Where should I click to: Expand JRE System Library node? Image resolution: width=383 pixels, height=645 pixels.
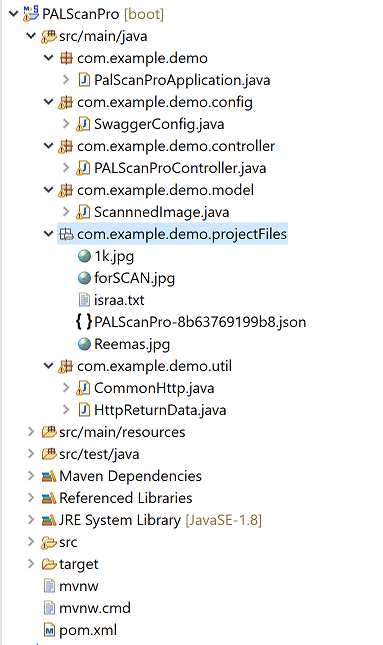point(31,520)
